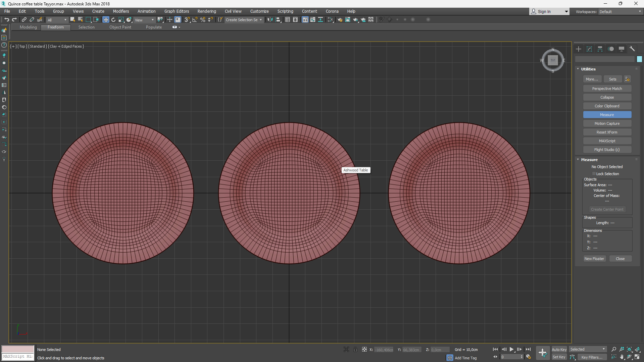Click the Reset XForm utility button
Screen dimensions: 644x362
[607, 132]
